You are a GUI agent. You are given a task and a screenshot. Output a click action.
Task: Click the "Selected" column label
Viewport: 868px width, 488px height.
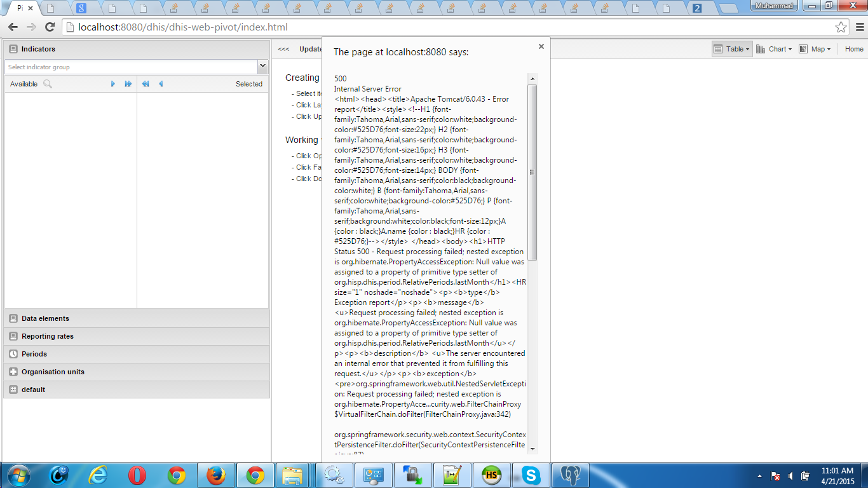click(249, 84)
